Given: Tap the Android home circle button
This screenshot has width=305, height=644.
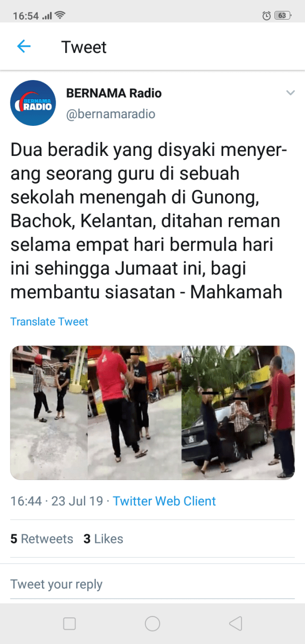Looking at the screenshot, I should [x=152, y=624].
